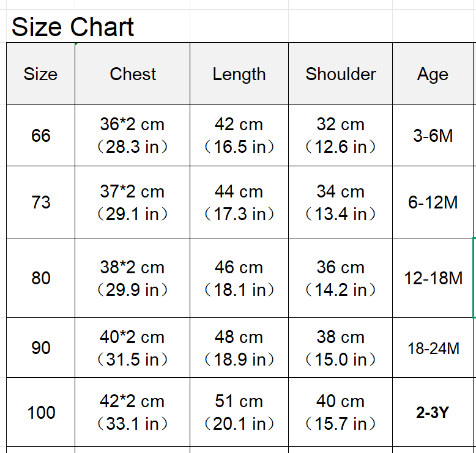Click the size 100 cell
The height and width of the screenshot is (453, 476).
coord(40,412)
